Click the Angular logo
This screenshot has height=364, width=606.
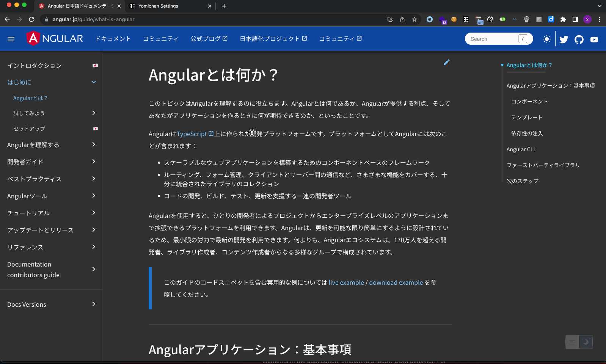[x=55, y=39]
